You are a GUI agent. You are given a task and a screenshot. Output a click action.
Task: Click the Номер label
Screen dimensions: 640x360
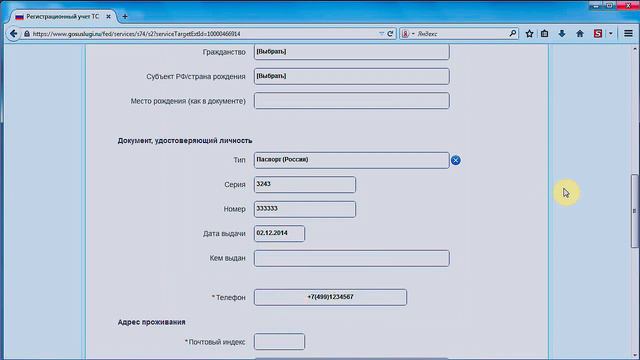click(234, 209)
